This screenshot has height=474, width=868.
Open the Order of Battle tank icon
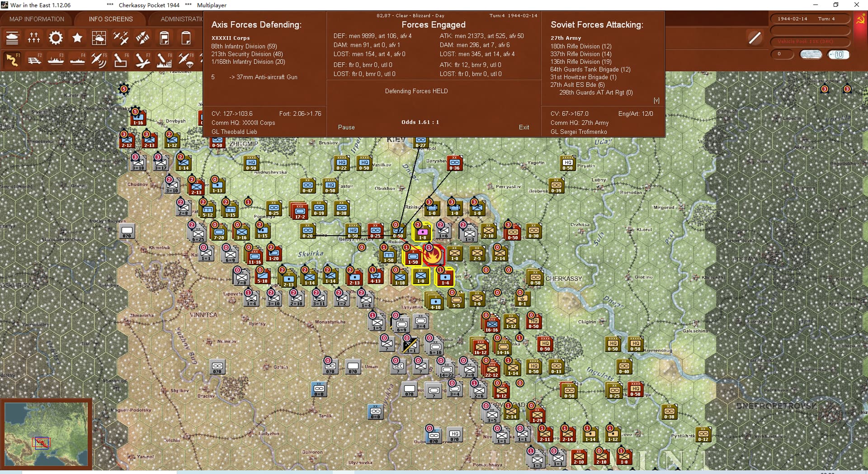12,38
